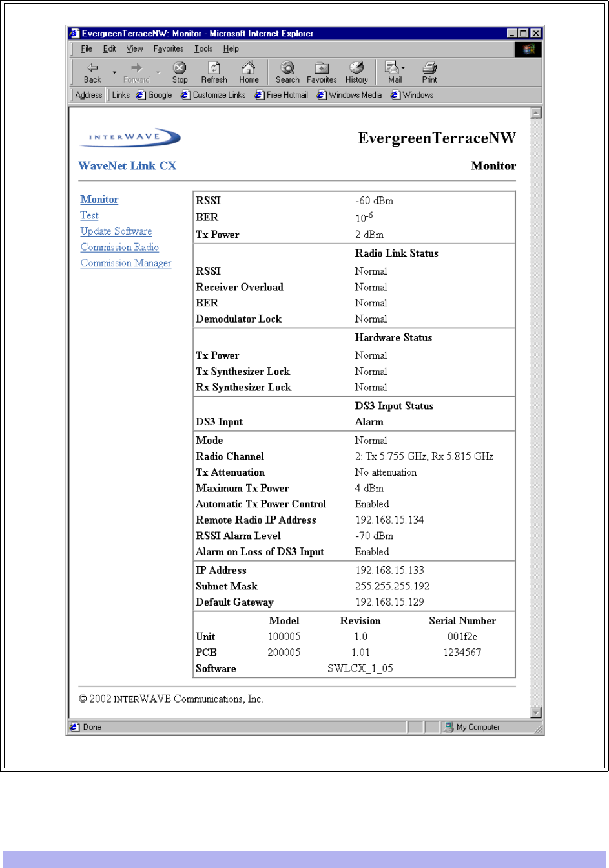Click the Address bar label
This screenshot has width=609, height=868.
coord(88,95)
